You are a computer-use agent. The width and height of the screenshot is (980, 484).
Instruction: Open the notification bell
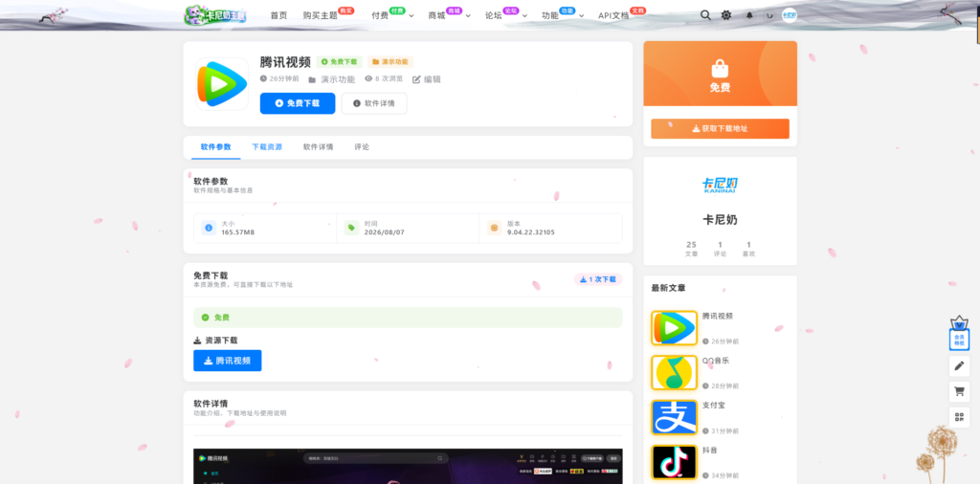[749, 15]
